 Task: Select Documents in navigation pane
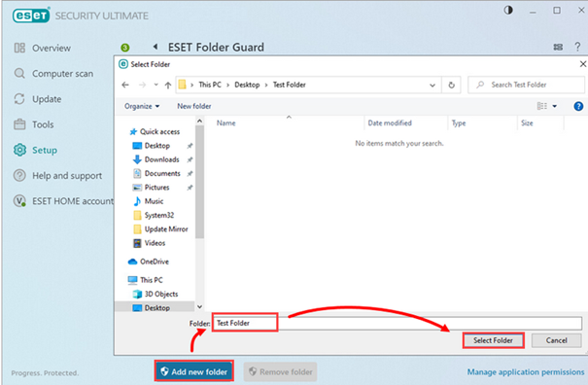[162, 173]
